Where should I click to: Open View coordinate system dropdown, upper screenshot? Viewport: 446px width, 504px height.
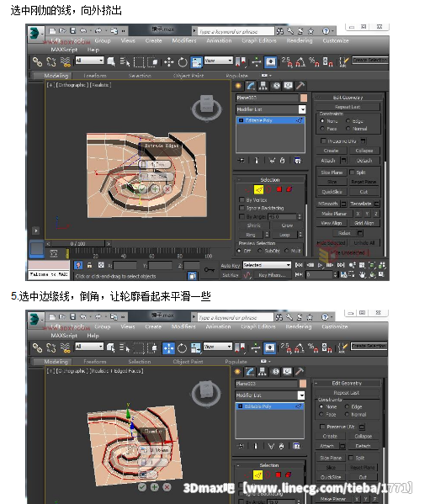(219, 60)
